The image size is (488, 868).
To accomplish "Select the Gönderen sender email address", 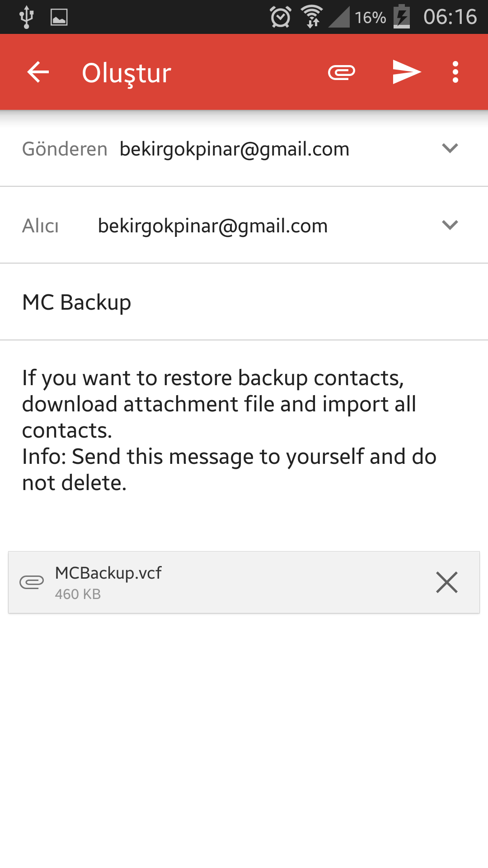I will pos(235,149).
